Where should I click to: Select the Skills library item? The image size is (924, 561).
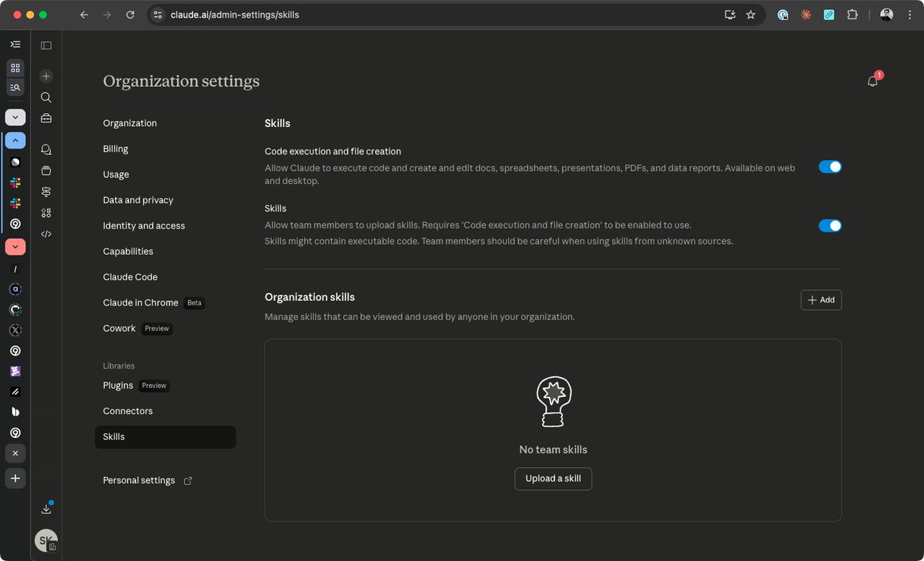(x=166, y=437)
